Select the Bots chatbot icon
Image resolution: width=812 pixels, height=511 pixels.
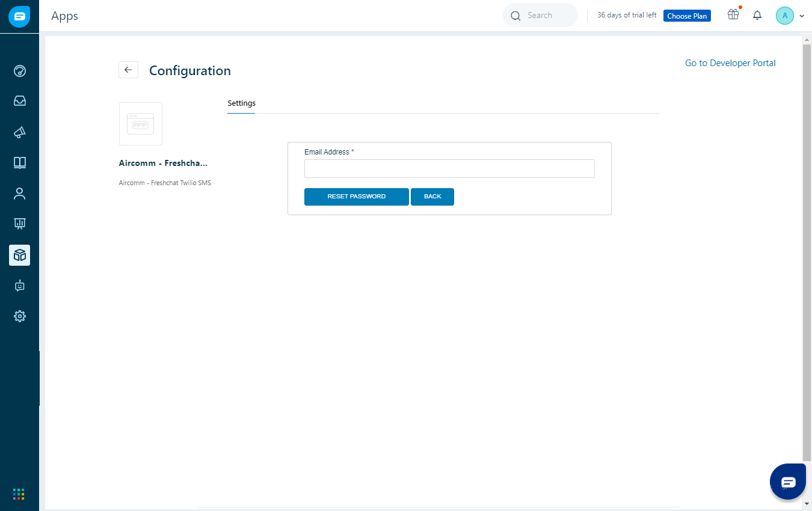click(x=20, y=286)
